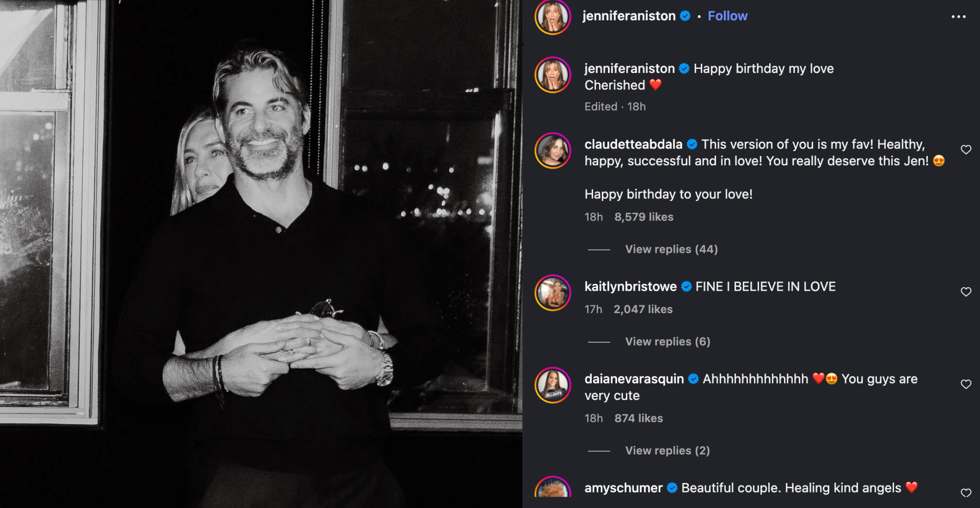Expand View replies (6)
Screen dimensions: 980x508
668,342
